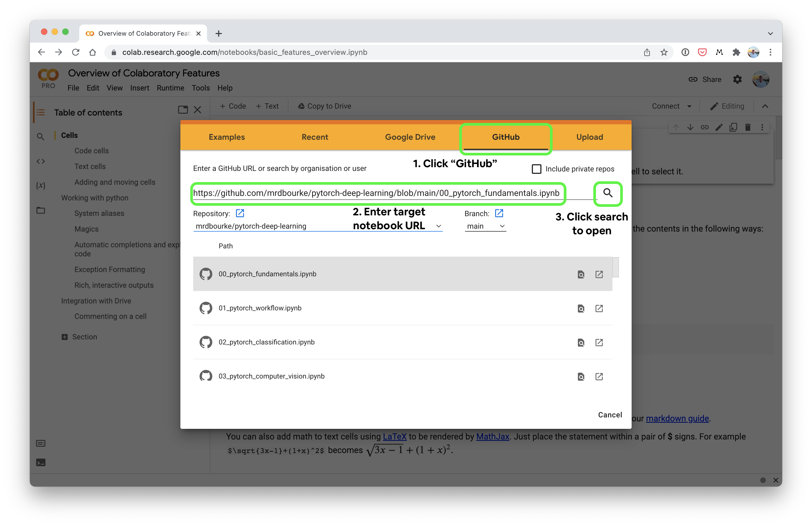Viewport: 812px width, 526px height.
Task: Click the file list scrollbar thumb
Action: [615, 267]
